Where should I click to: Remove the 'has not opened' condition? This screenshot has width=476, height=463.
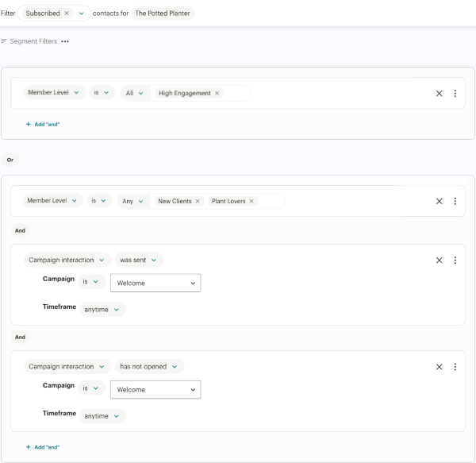(439, 366)
